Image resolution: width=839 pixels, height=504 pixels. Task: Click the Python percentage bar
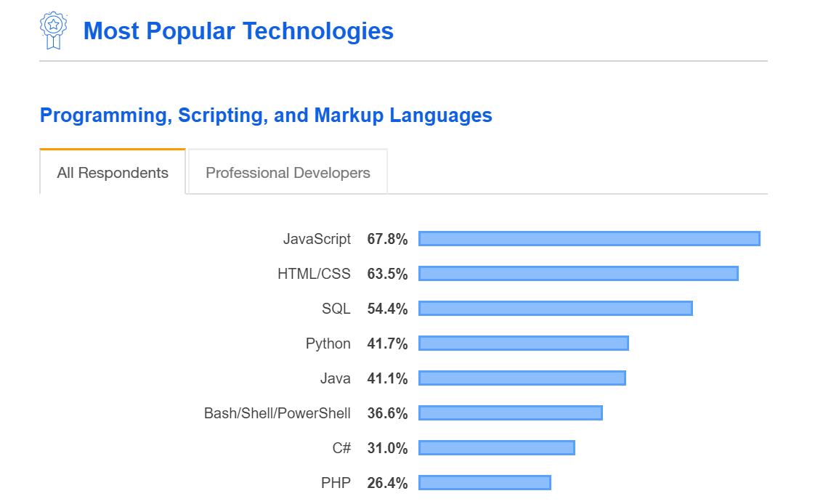coord(524,344)
